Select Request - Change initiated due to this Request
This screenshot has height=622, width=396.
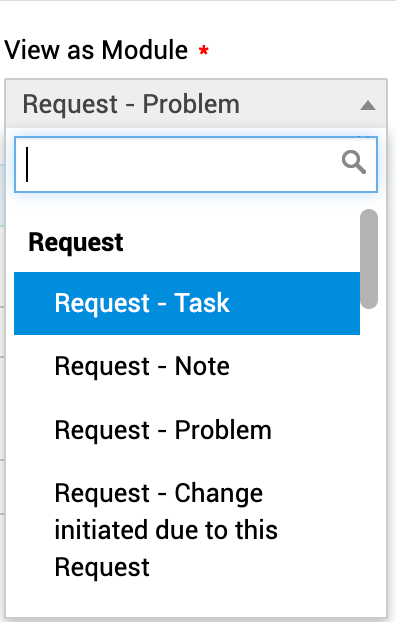point(187,530)
